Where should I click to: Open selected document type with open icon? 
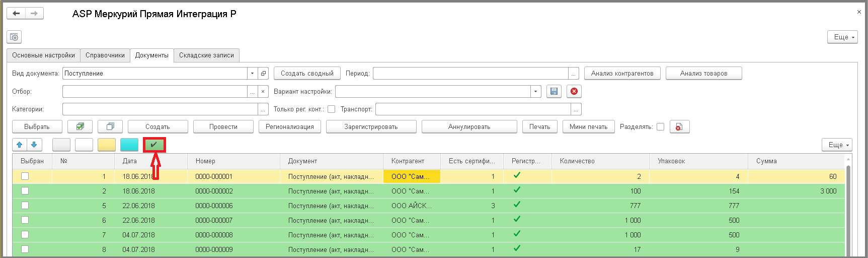click(x=263, y=73)
